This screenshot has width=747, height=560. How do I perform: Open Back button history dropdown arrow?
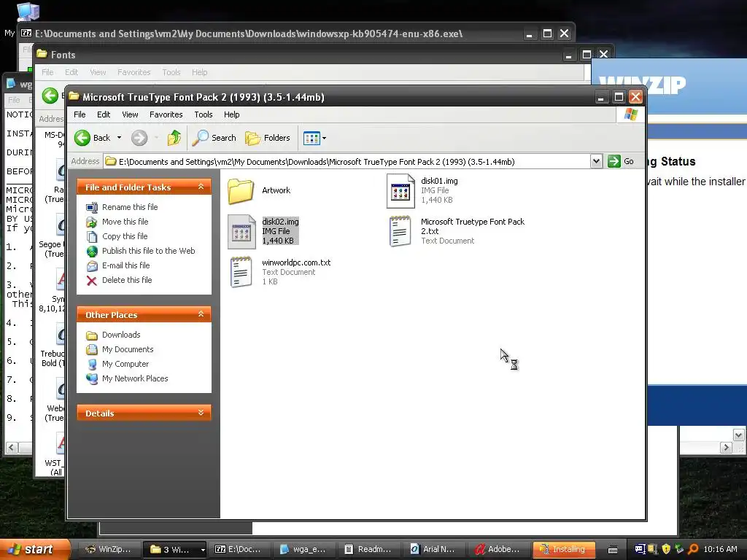pos(119,138)
